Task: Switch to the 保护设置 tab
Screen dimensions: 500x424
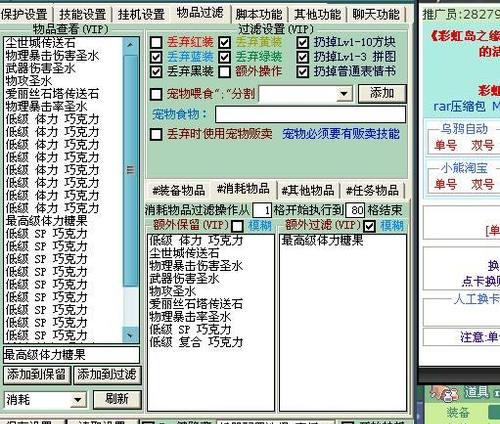Action: point(25,14)
